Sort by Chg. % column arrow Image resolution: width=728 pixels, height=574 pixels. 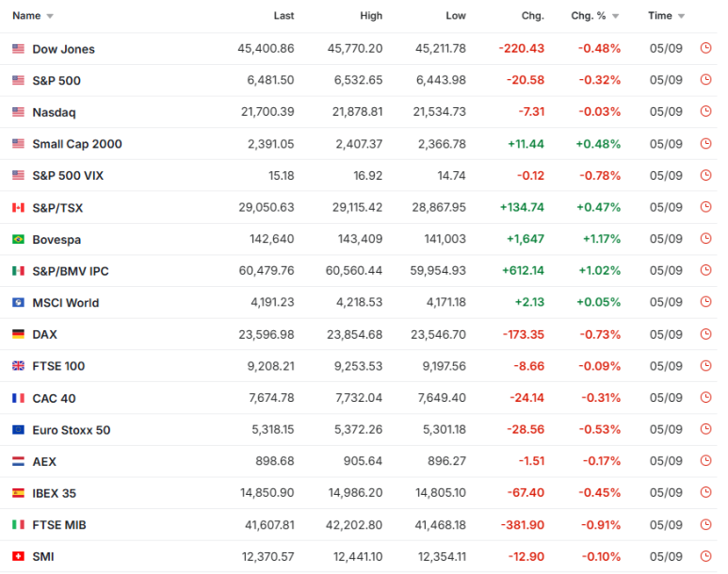coord(616,16)
